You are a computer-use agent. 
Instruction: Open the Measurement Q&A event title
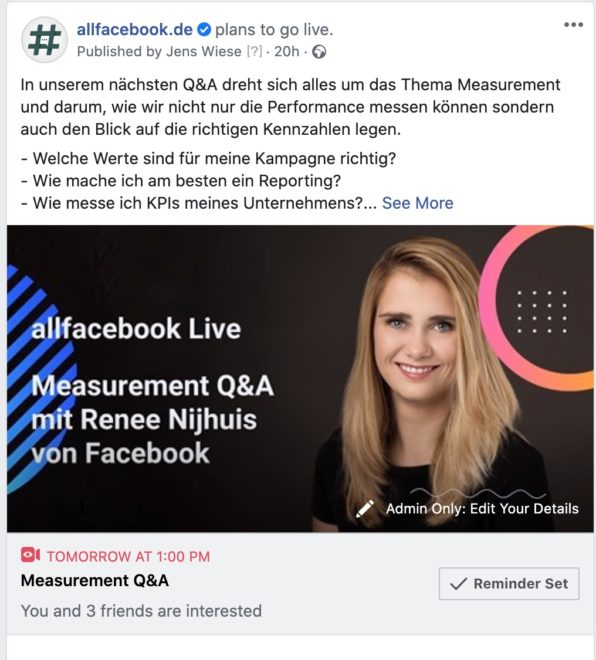[x=95, y=580]
